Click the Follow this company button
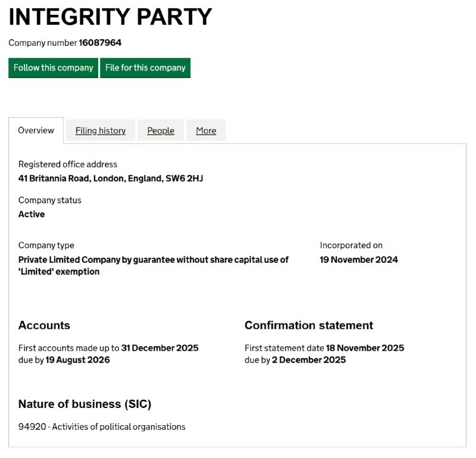The image size is (476, 458). coord(53,68)
